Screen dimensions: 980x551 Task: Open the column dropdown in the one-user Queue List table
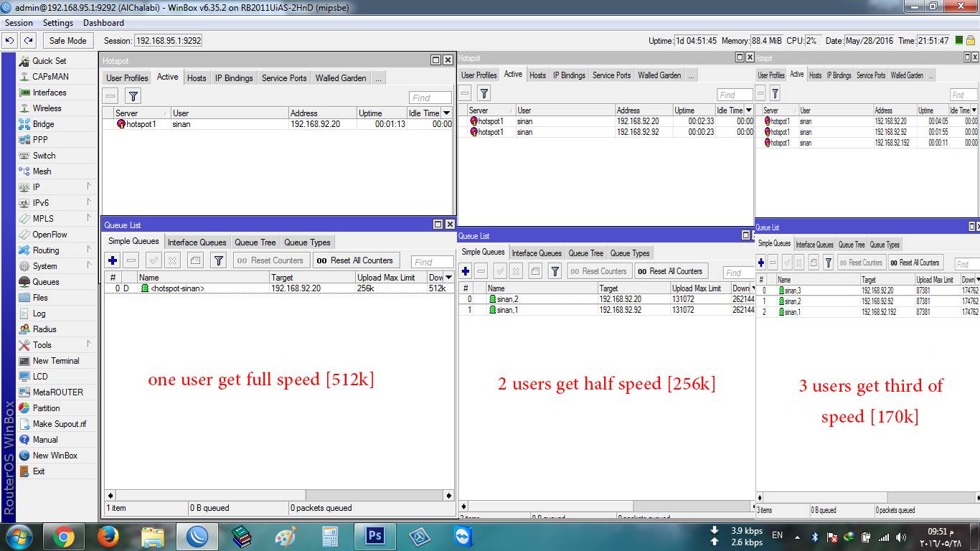(x=449, y=277)
